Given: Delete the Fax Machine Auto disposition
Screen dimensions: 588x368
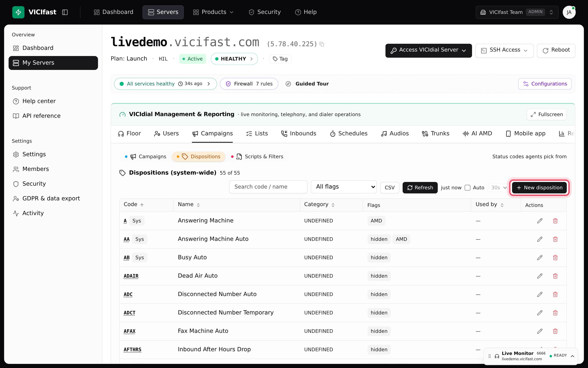Looking at the screenshot, I should click(555, 331).
